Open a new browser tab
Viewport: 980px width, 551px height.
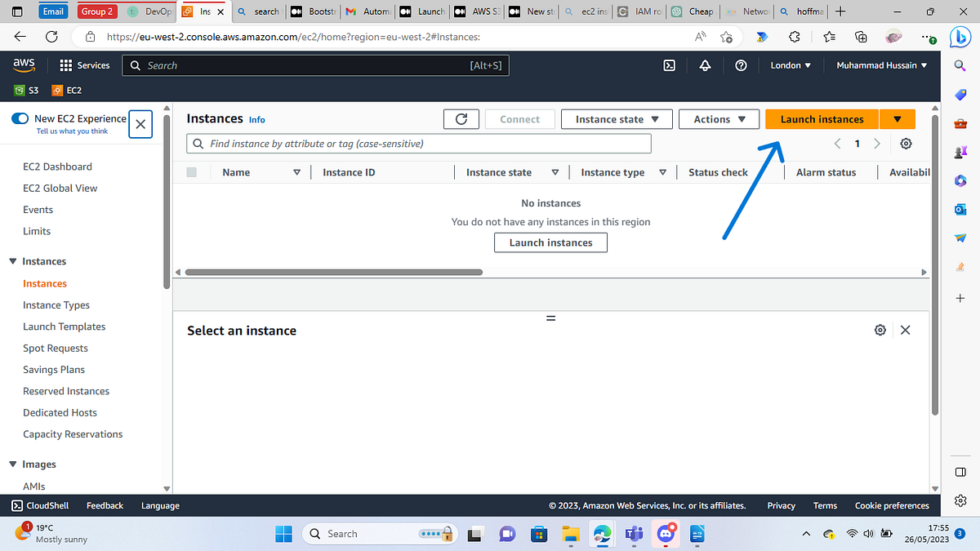coord(840,11)
